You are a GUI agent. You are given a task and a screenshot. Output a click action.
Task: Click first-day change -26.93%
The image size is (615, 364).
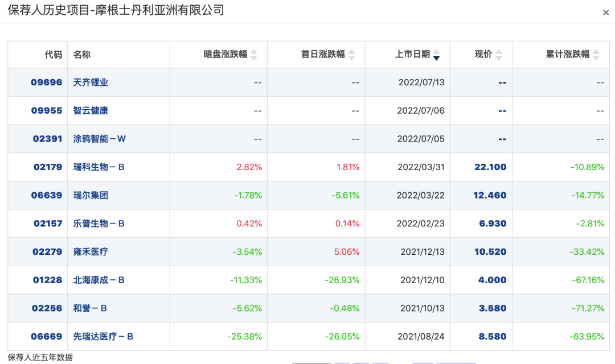[342, 280]
